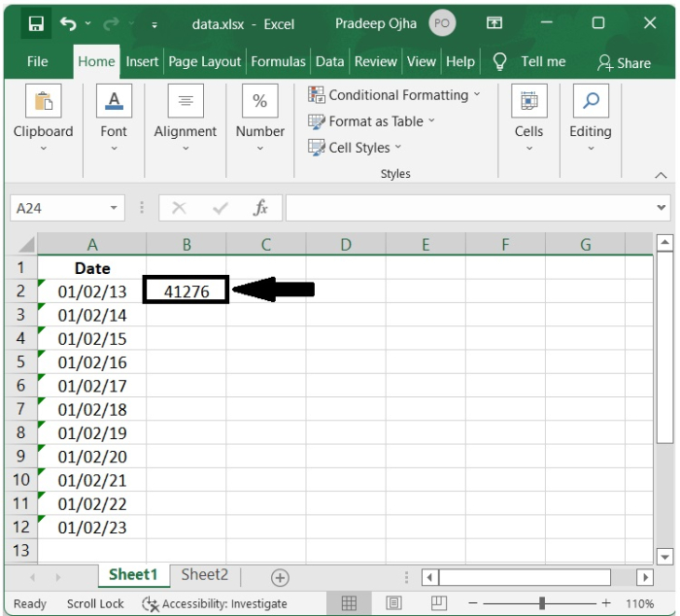Expand the Font group chevron
680x616 pixels.
[x=114, y=149]
